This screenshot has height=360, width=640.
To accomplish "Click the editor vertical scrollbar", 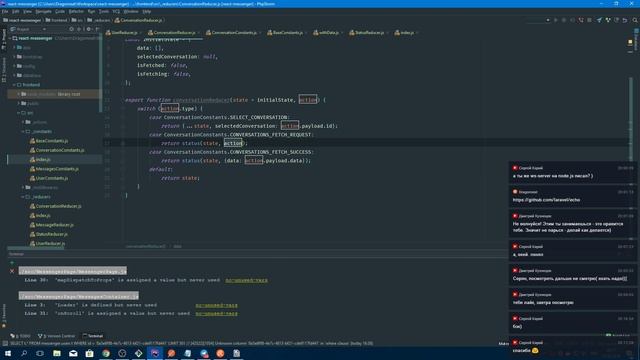I will [631, 118].
